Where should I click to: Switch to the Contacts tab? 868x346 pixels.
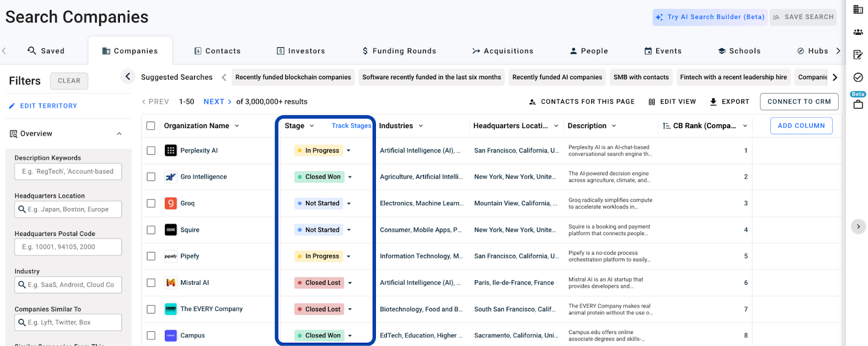pos(218,51)
